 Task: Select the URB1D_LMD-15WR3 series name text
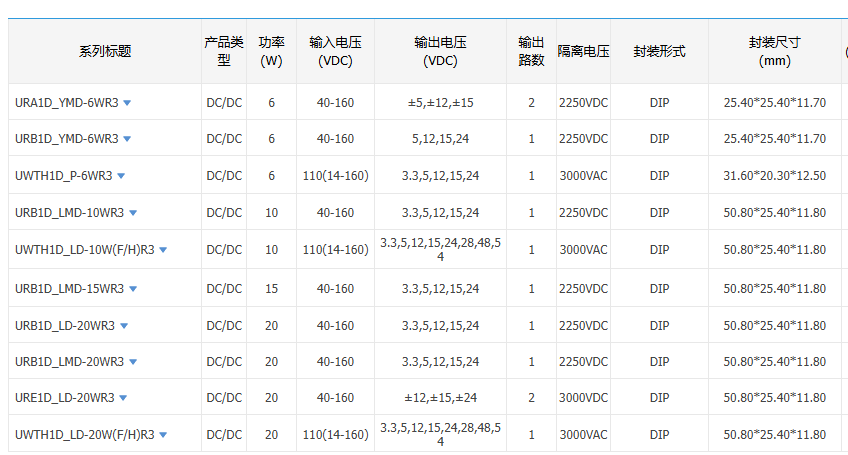pyautogui.click(x=69, y=289)
